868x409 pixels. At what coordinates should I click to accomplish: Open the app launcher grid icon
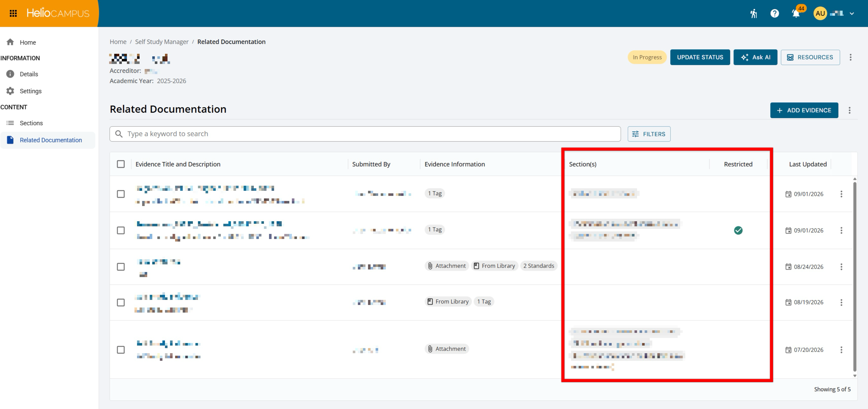13,13
